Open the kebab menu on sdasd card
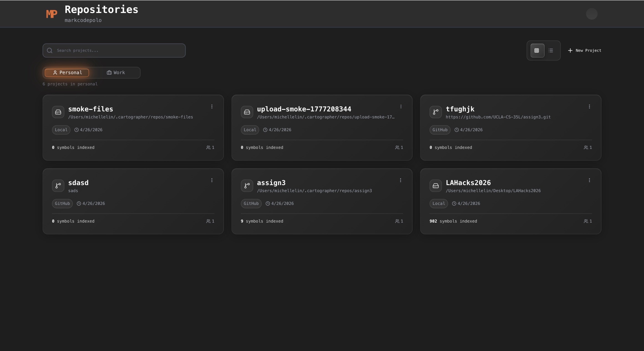 pos(212,180)
